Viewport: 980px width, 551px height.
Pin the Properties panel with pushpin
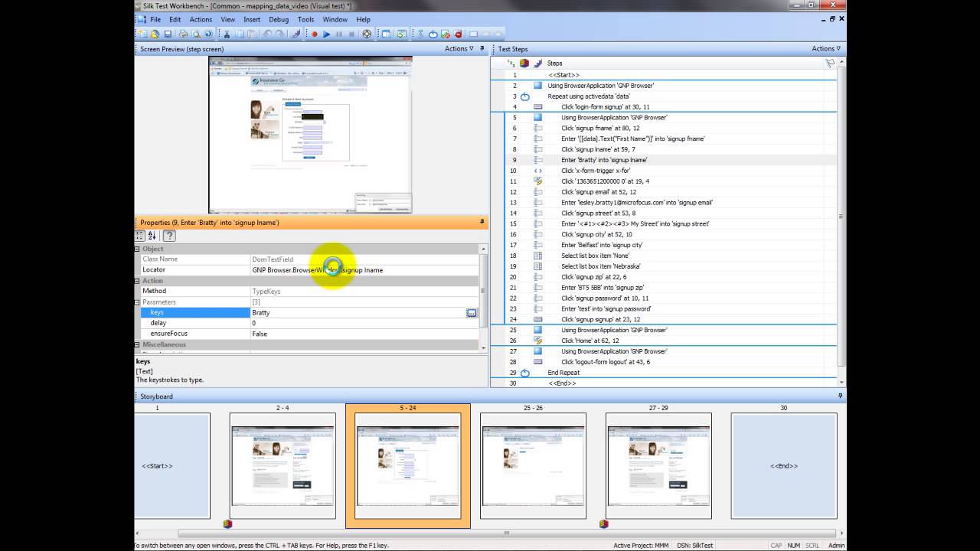click(482, 222)
